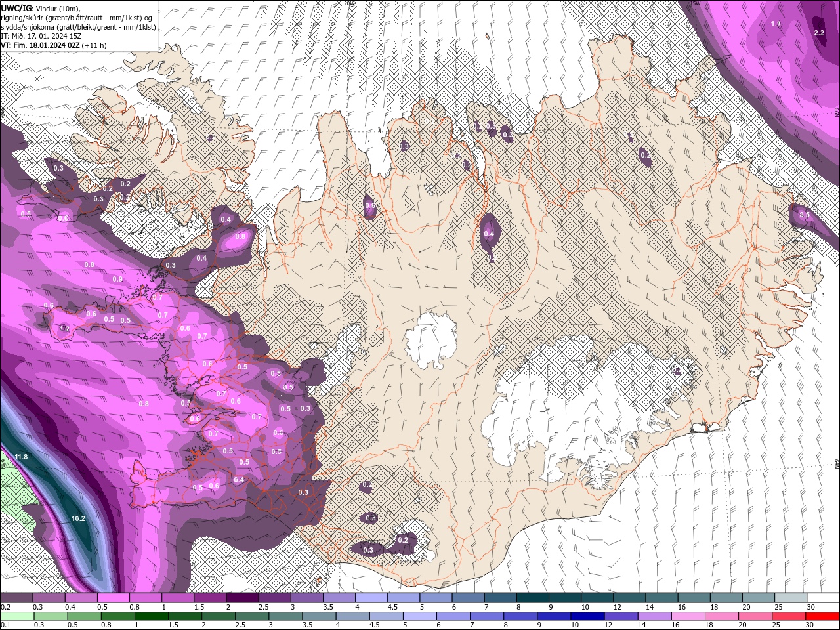Image resolution: width=840 pixels, height=630 pixels.
Task: Select upper legend swatch between 0.2 and 0.3
Action: click(x=16, y=598)
